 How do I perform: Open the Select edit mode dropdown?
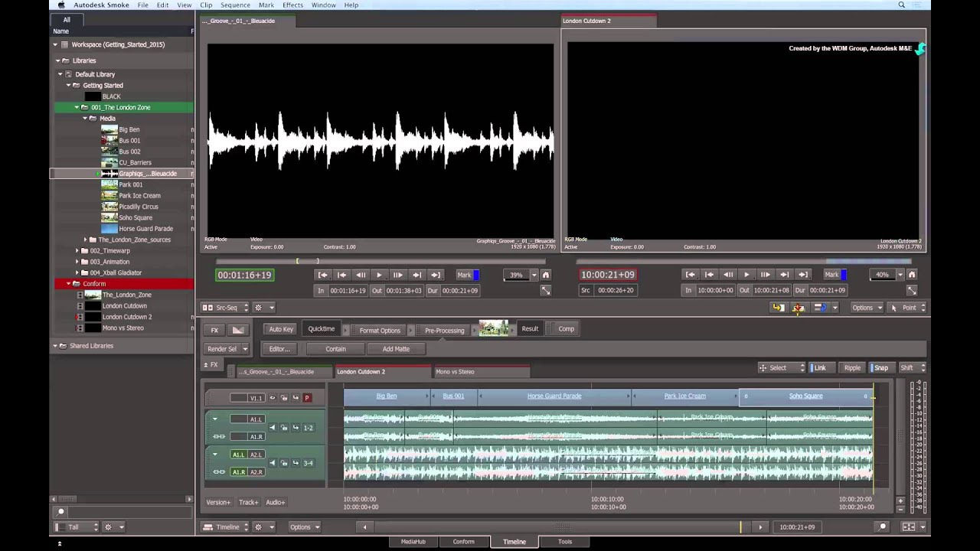coord(782,368)
